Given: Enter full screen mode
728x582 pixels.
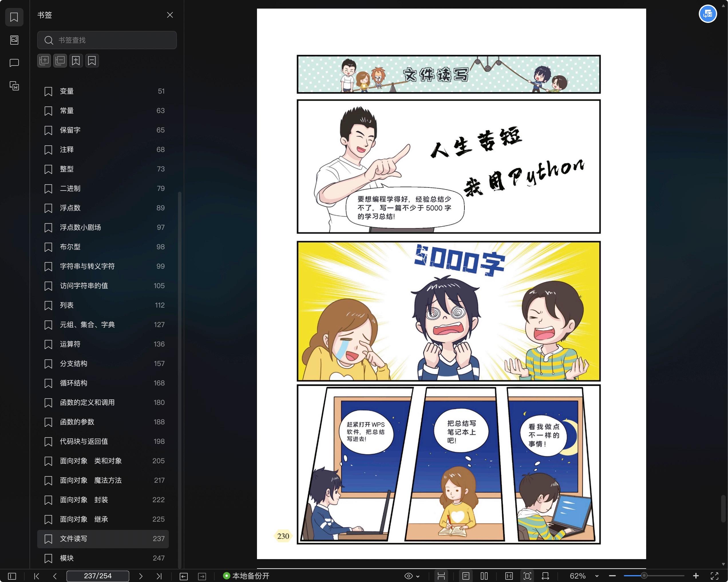Looking at the screenshot, I should [x=714, y=576].
